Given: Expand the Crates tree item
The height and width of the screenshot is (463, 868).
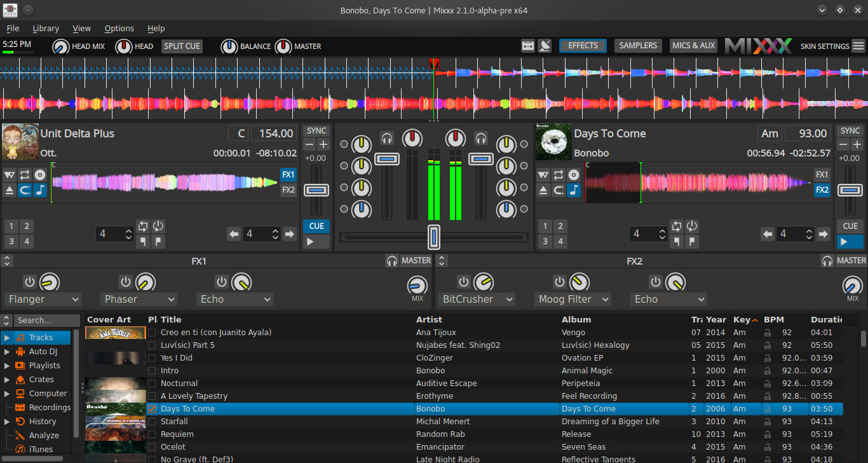Looking at the screenshot, I should click(x=7, y=380).
